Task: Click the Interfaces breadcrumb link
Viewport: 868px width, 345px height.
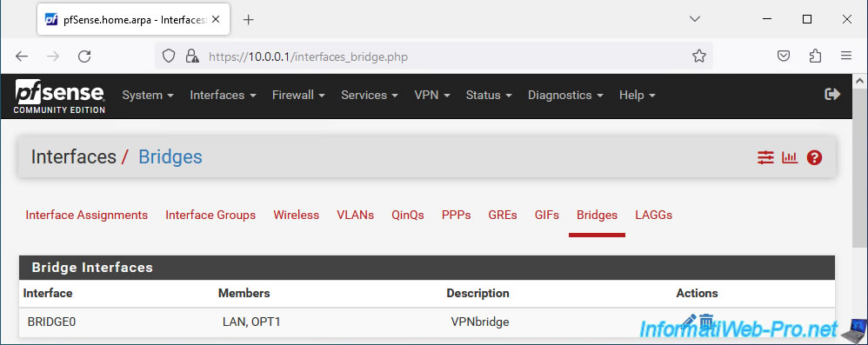Action: (x=74, y=157)
